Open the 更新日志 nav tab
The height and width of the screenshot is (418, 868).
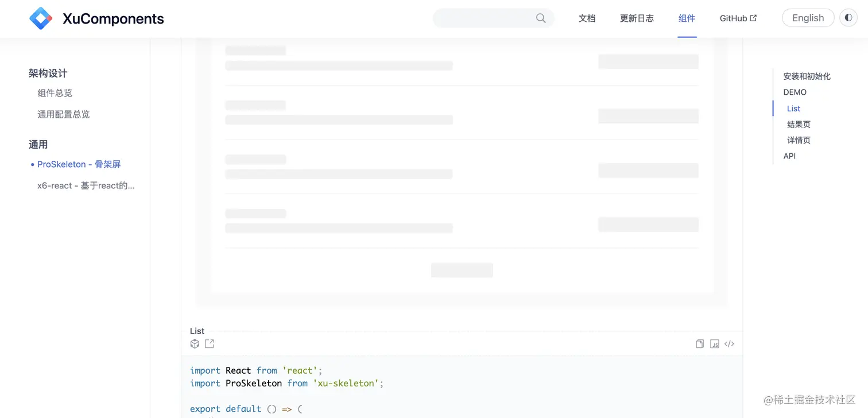point(637,18)
